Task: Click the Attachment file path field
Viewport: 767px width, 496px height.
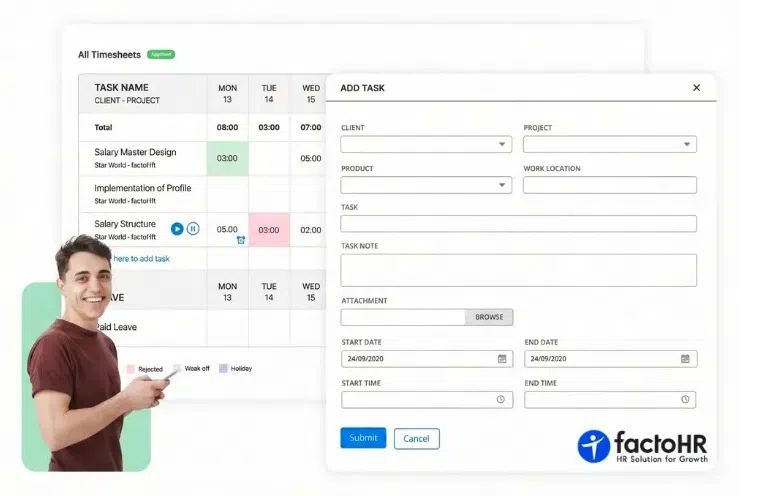Action: tap(403, 317)
